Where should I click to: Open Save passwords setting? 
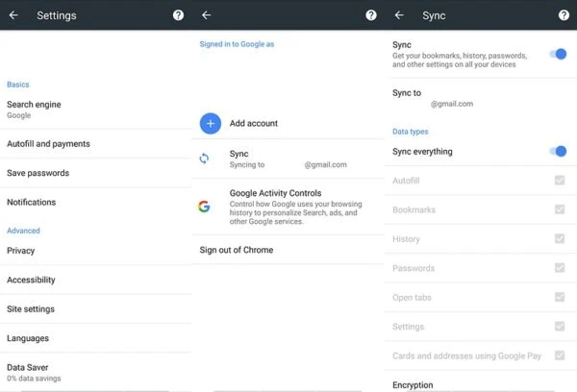pyautogui.click(x=96, y=173)
